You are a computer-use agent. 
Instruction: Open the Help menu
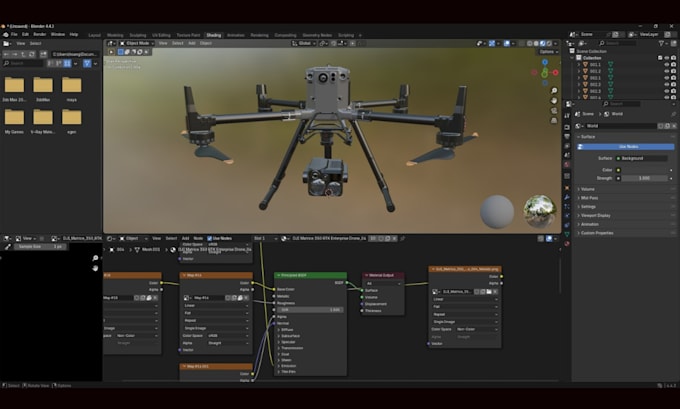click(74, 34)
